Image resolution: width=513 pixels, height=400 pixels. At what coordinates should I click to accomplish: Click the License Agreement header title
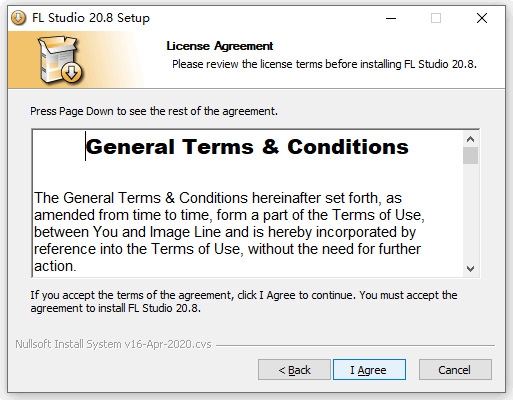pyautogui.click(x=220, y=46)
